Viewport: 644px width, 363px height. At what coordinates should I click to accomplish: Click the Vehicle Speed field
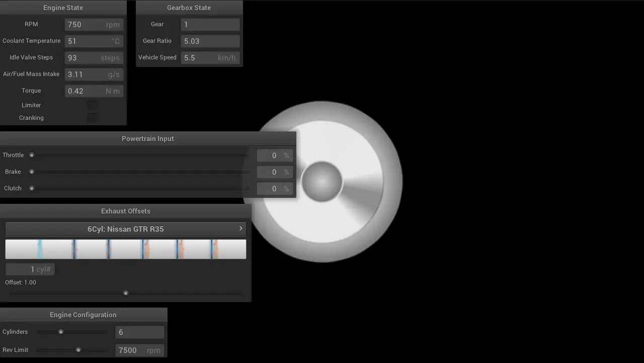tap(210, 57)
